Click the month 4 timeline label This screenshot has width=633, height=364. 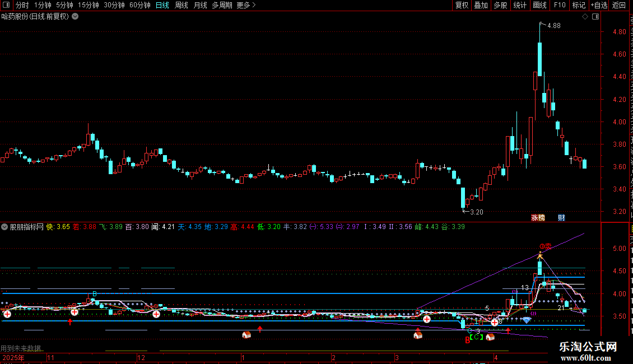tap(496, 357)
